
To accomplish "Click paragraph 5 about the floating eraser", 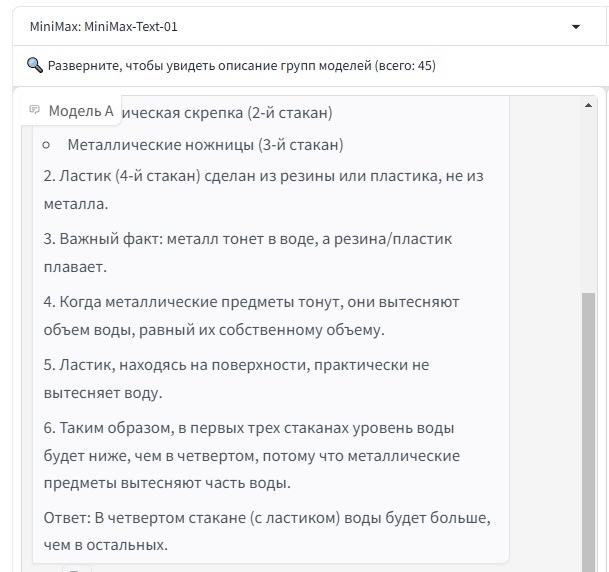I will 236,378.
